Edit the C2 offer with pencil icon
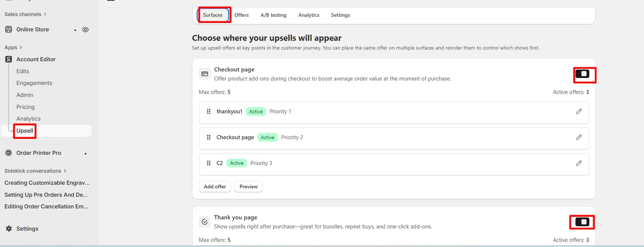 579,163
